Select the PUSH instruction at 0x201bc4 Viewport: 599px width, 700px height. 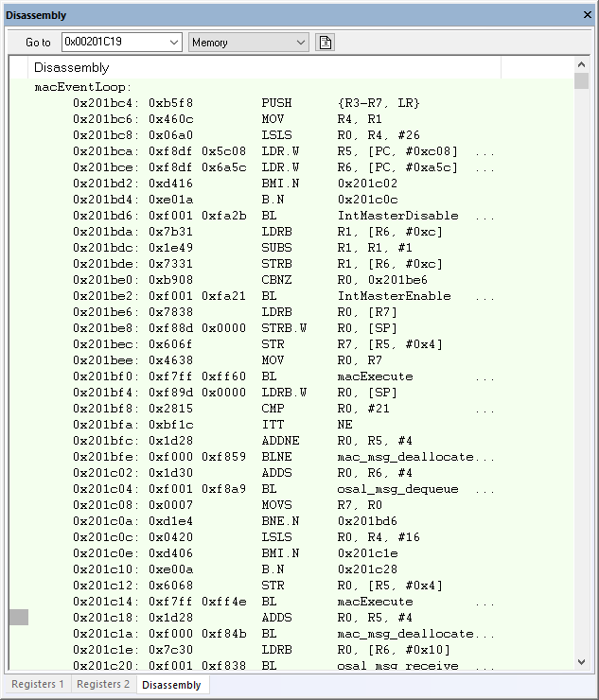click(x=276, y=103)
